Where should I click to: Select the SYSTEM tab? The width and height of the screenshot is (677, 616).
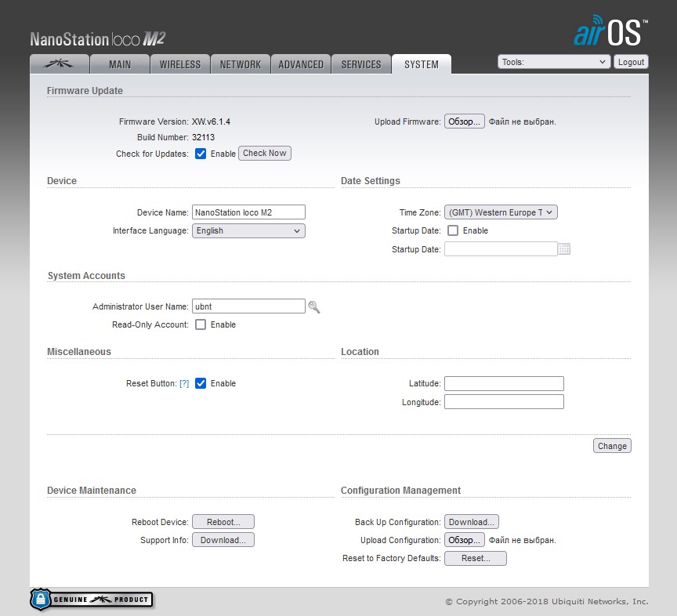click(422, 64)
